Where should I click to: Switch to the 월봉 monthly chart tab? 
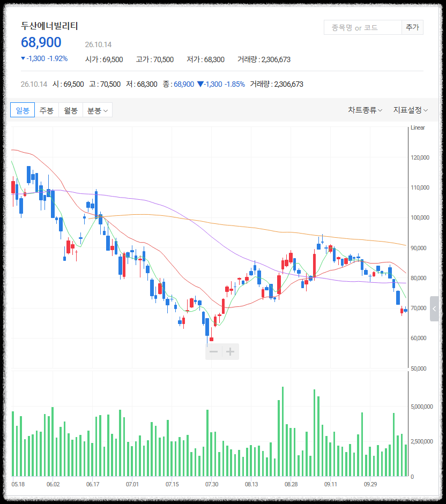click(71, 110)
